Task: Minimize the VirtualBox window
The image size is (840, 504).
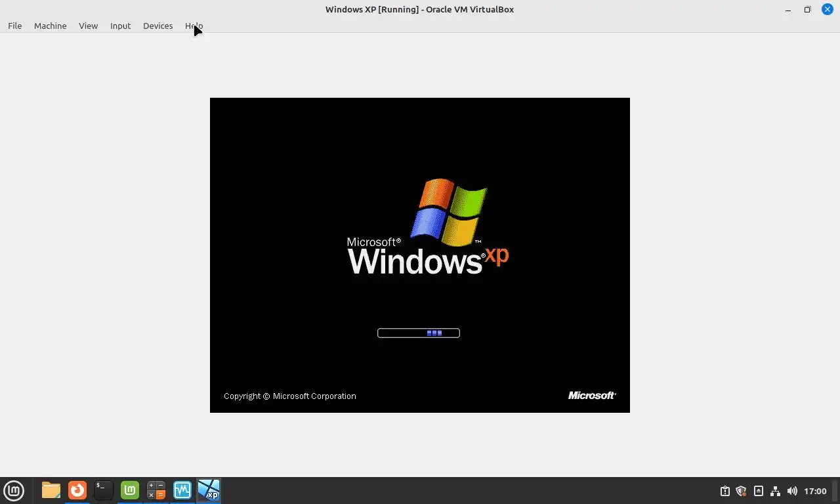Action: [788, 9]
